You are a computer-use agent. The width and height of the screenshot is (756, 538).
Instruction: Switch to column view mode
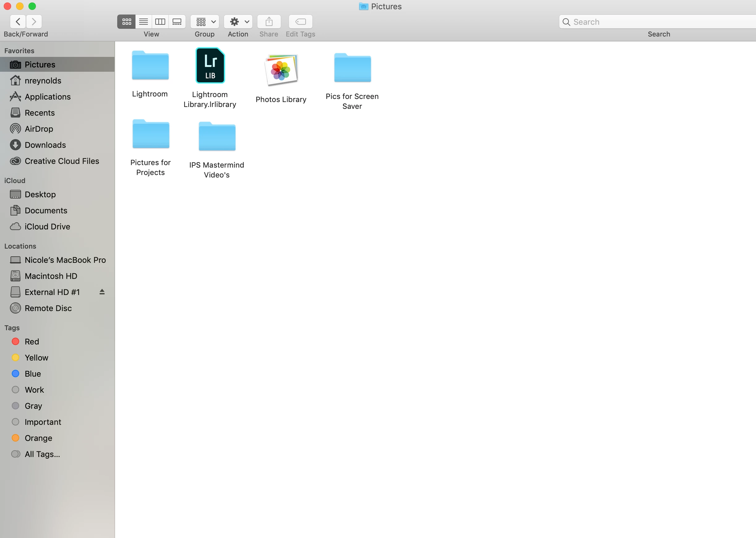[160, 22]
